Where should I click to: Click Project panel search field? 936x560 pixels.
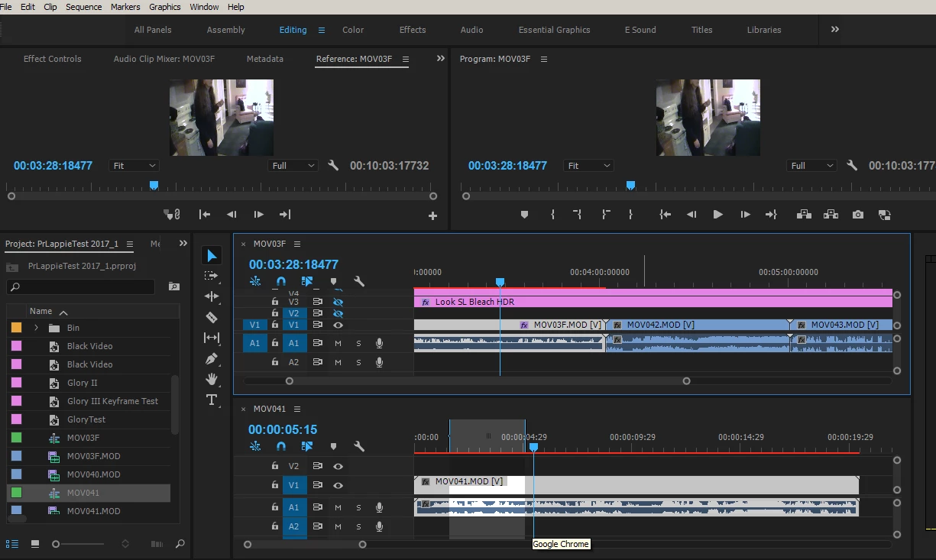[x=81, y=287]
